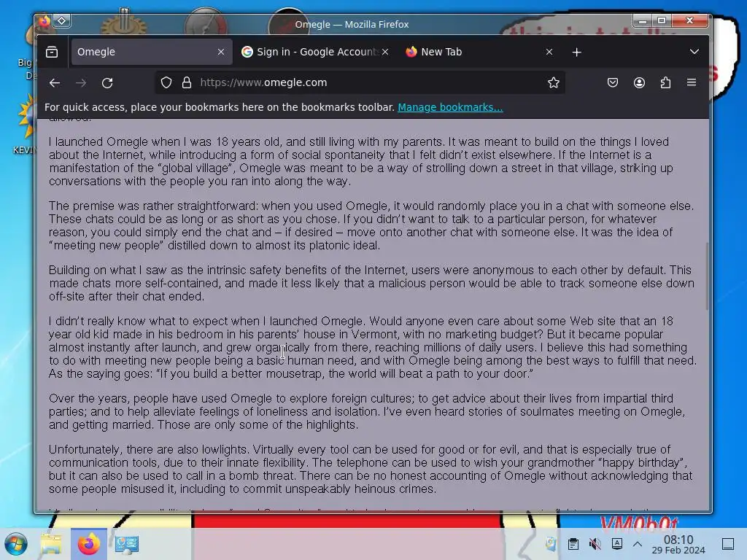Viewport: 747px width, 560px height.
Task: Switch to Sign in - Google Accounts tab
Action: (x=316, y=52)
